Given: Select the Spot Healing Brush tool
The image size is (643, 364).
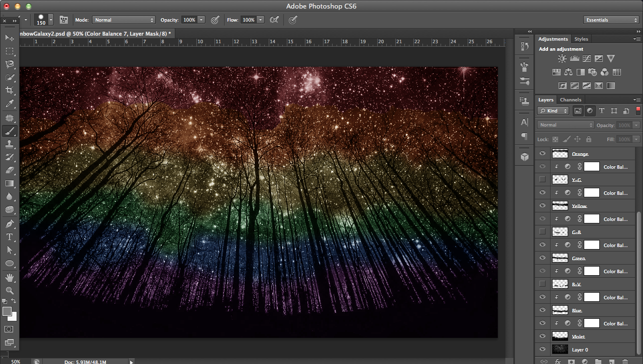Looking at the screenshot, I should 10,118.
